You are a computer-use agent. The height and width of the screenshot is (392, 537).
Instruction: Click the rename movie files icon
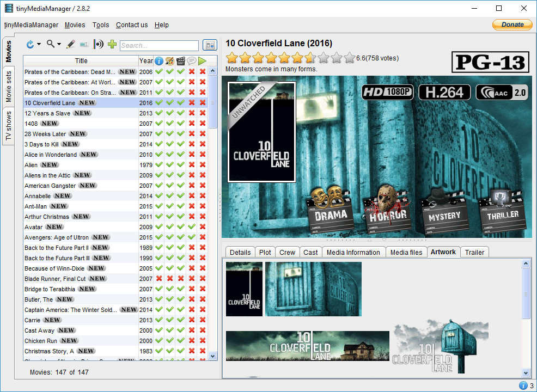(x=84, y=44)
